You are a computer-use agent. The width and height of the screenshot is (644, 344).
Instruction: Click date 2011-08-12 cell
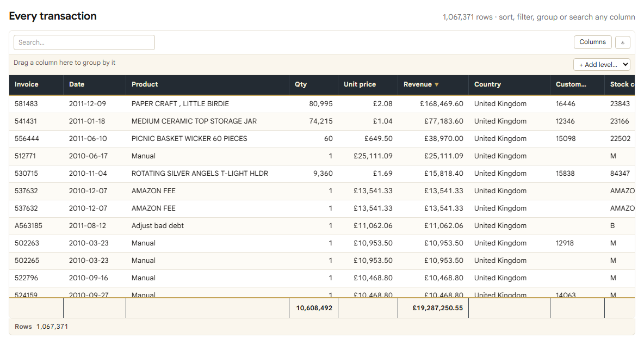tap(95, 226)
